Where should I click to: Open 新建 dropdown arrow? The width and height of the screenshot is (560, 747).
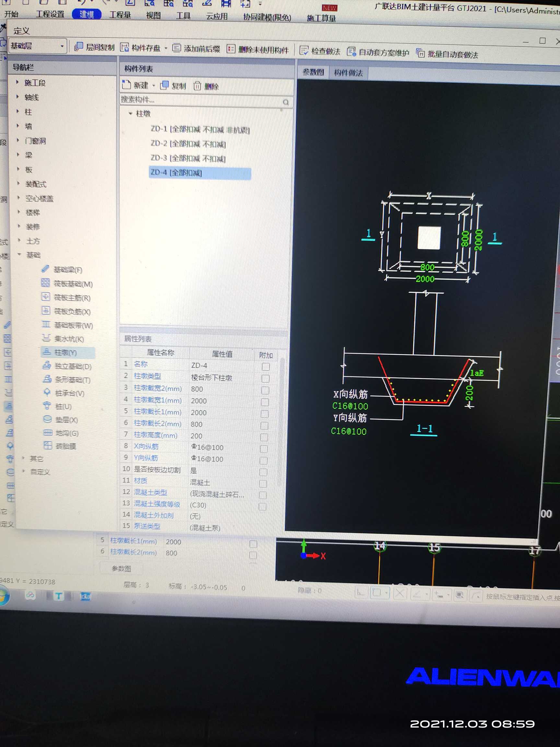[x=154, y=86]
